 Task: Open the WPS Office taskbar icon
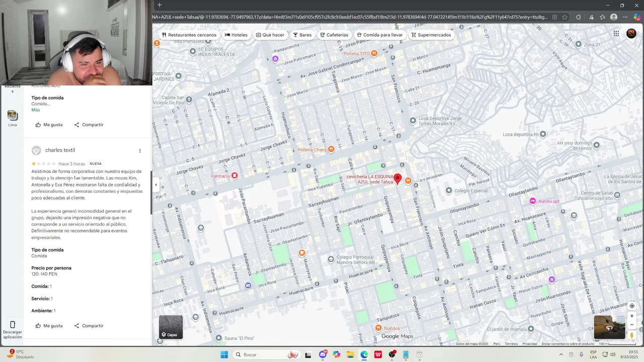coord(378,355)
